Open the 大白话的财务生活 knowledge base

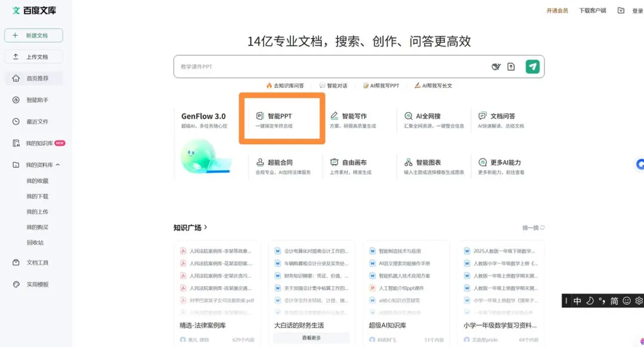coord(299,325)
